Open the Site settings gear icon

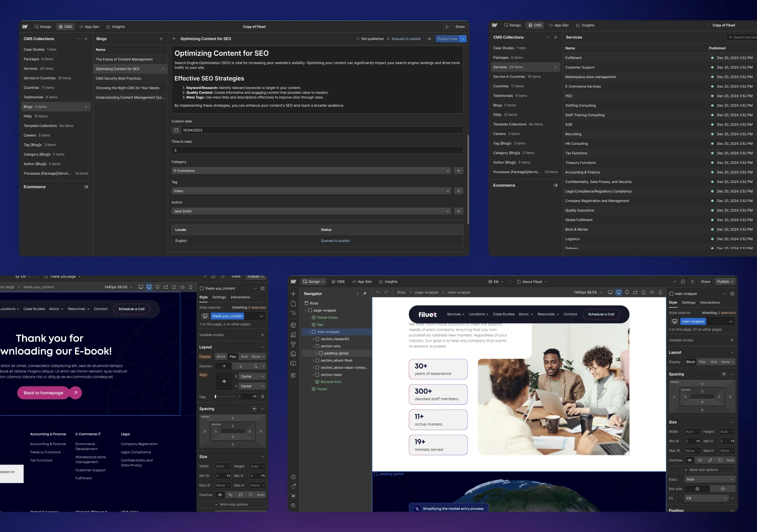tap(293, 477)
